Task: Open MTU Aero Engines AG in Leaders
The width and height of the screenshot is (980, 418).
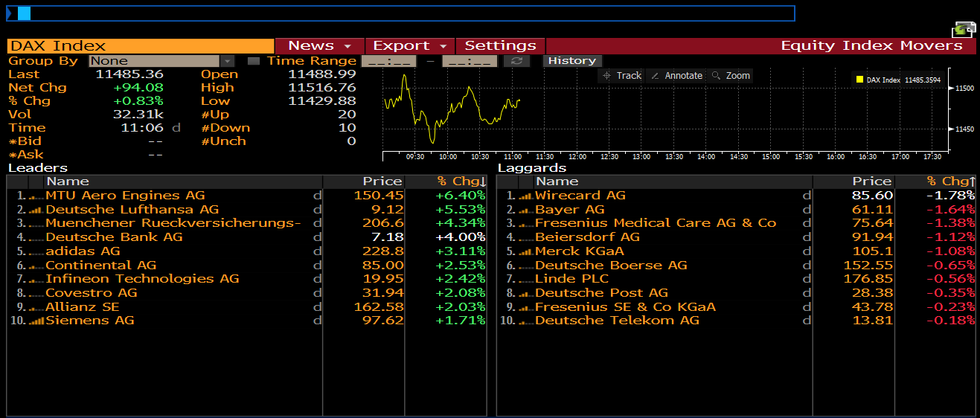Action: (125, 196)
